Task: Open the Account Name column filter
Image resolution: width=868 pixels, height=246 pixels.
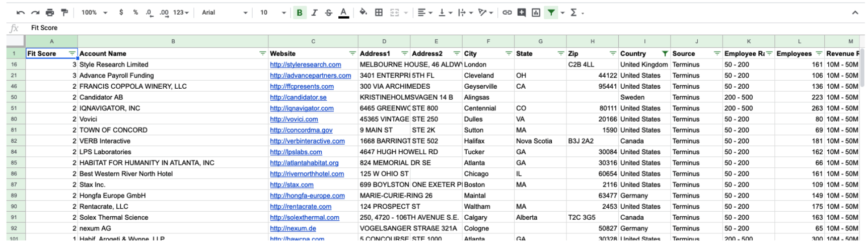Action: 262,53
